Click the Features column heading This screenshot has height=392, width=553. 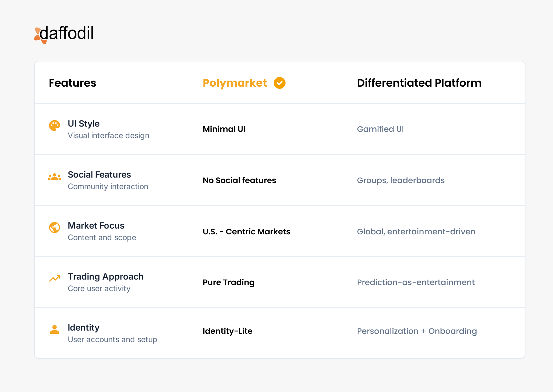[72, 83]
